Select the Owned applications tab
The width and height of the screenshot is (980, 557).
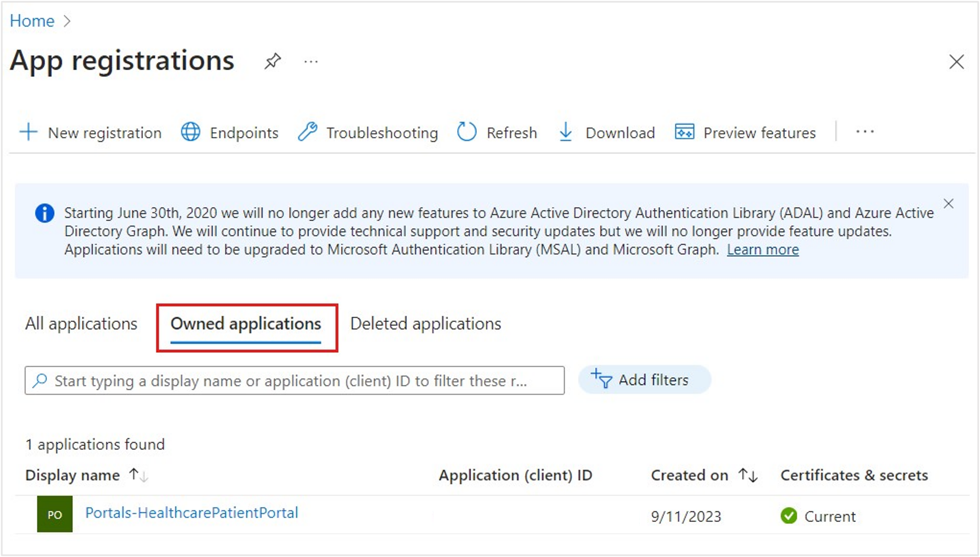(246, 324)
